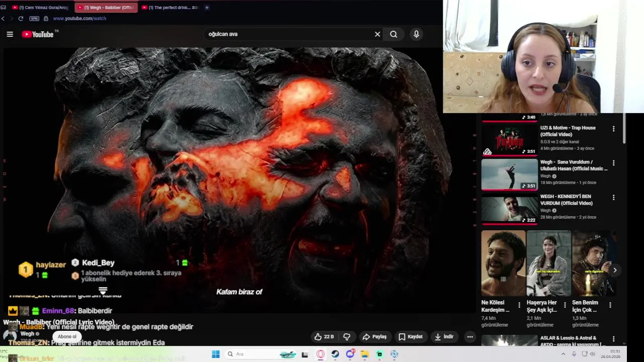The height and width of the screenshot is (362, 644).
Task: Open the blue geometric taskbar app
Action: tap(394, 354)
